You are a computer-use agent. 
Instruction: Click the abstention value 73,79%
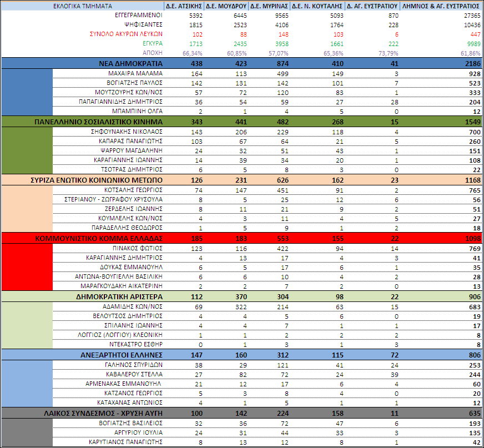(x=389, y=53)
